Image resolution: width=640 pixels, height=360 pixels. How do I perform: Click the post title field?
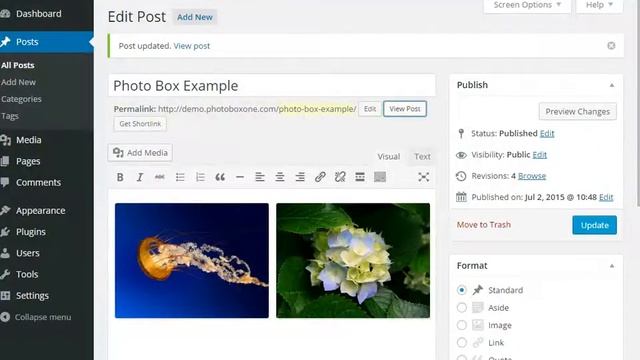tap(272, 86)
